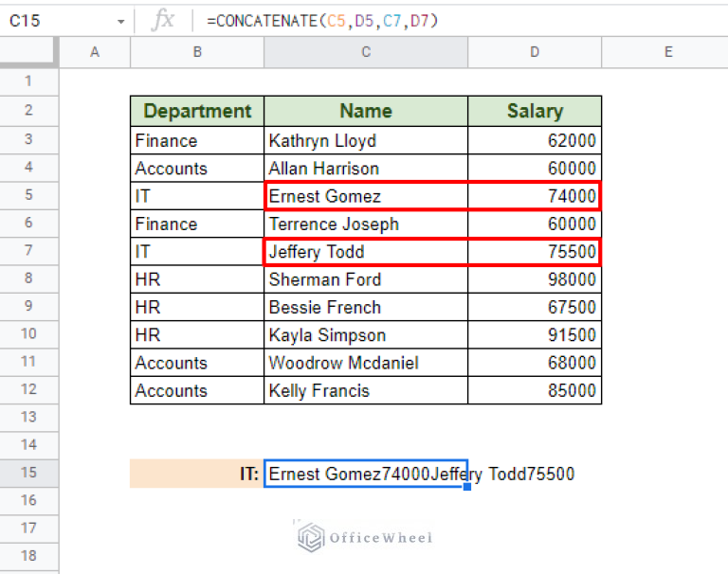The width and height of the screenshot is (728, 574).
Task: Open the Name Box dropdown arrow
Action: click(120, 22)
